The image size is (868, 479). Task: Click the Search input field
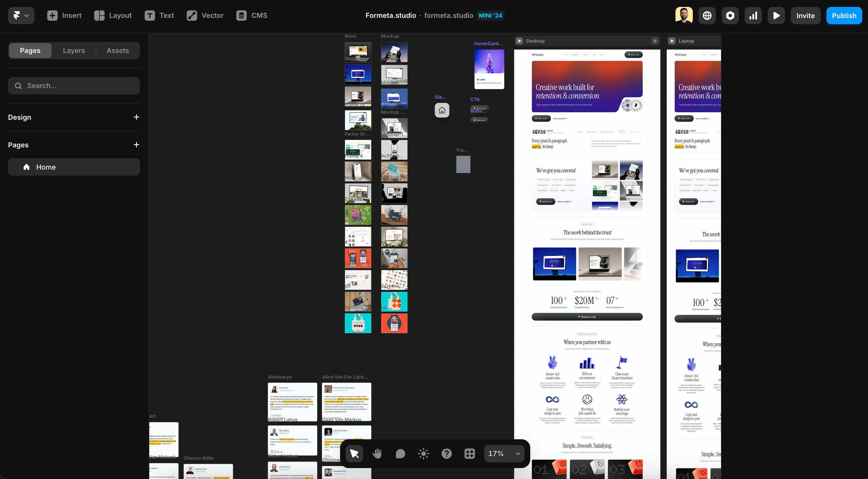point(74,86)
